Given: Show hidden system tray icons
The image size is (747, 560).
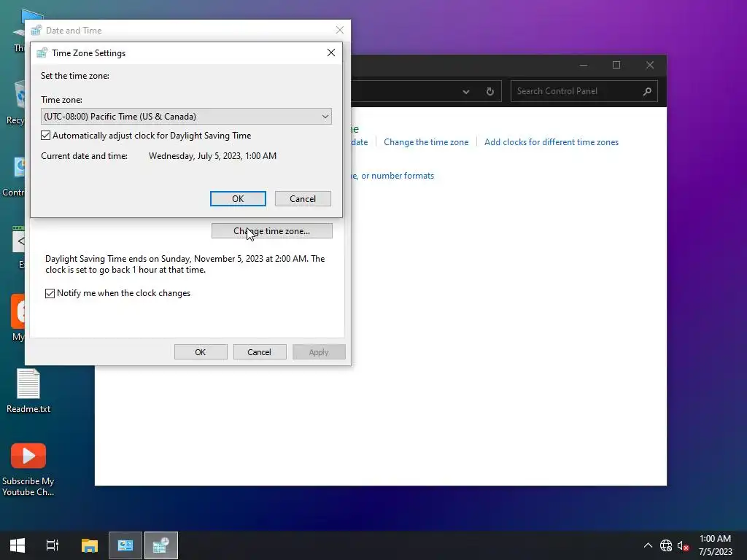Looking at the screenshot, I should coord(648,545).
